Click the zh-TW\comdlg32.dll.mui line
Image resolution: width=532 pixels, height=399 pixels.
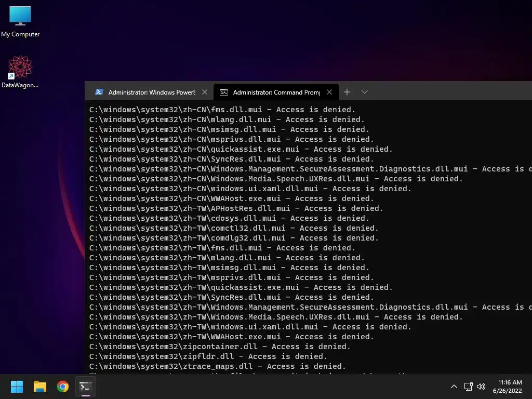click(x=234, y=237)
